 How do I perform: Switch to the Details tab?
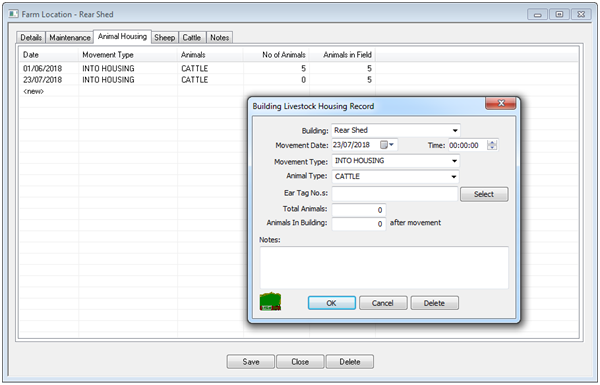(x=31, y=38)
